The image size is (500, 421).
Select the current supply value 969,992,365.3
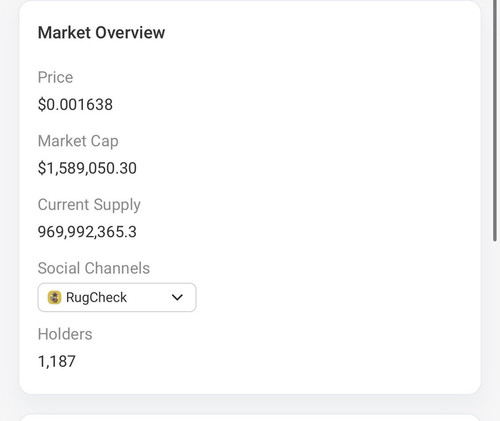tap(87, 232)
